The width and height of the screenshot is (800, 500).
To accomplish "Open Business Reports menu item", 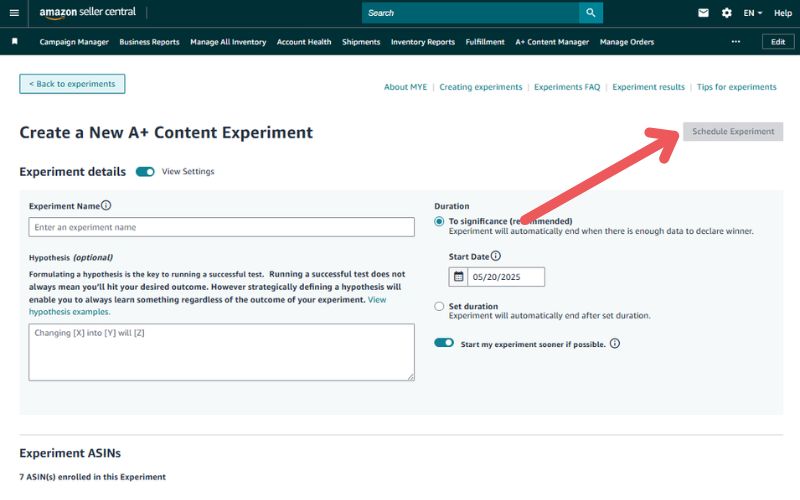I will (149, 42).
